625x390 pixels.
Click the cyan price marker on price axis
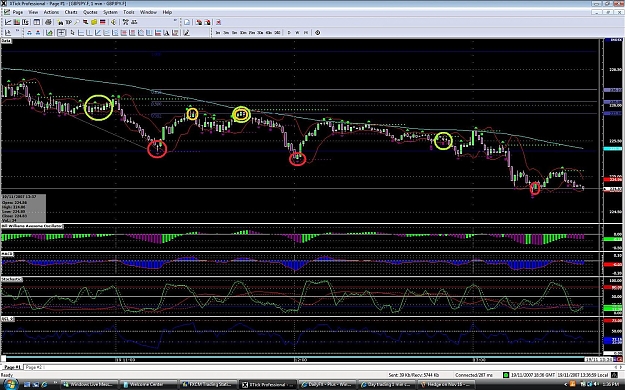(x=612, y=149)
